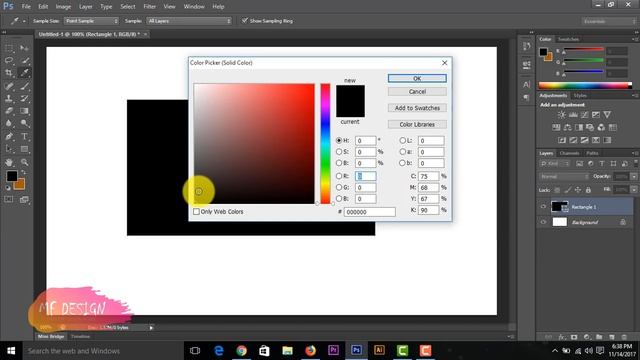Select the R red radio button
The height and width of the screenshot is (360, 640).
[x=339, y=176]
